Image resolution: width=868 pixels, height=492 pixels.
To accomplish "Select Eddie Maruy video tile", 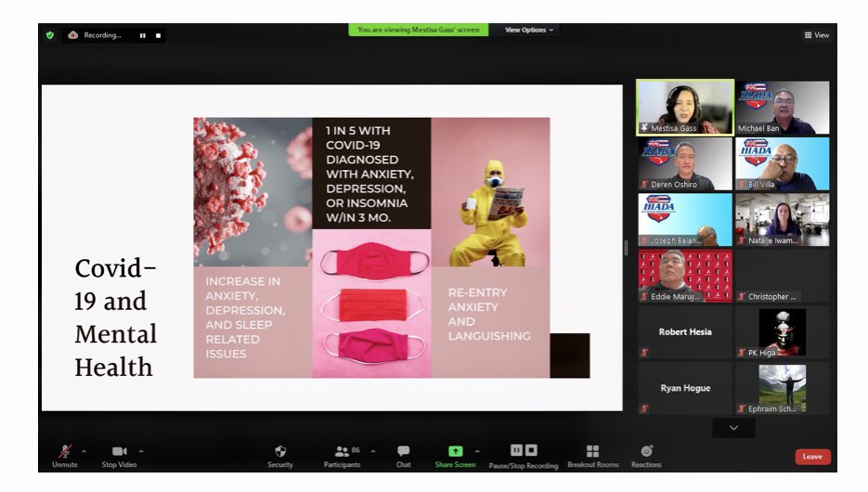I will 685,276.
